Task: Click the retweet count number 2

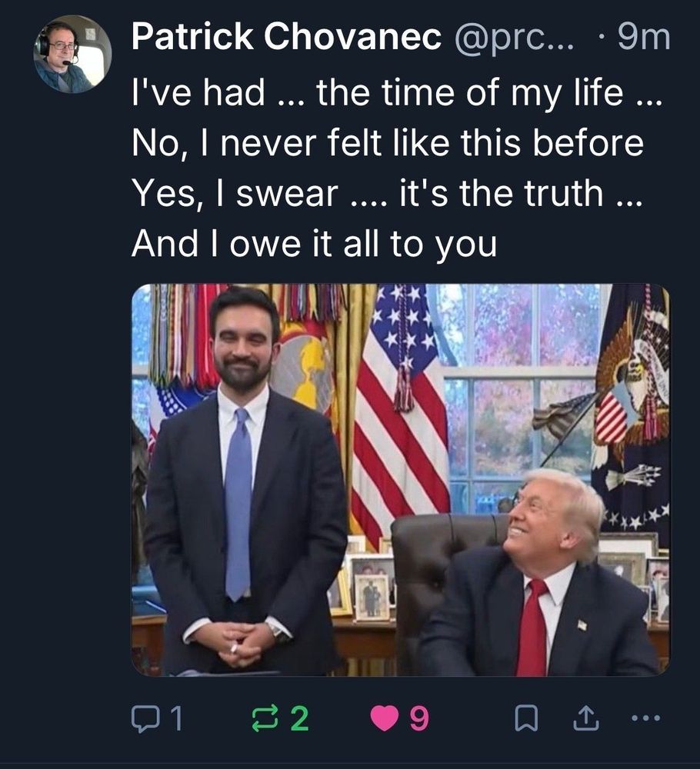Action: coord(299,719)
